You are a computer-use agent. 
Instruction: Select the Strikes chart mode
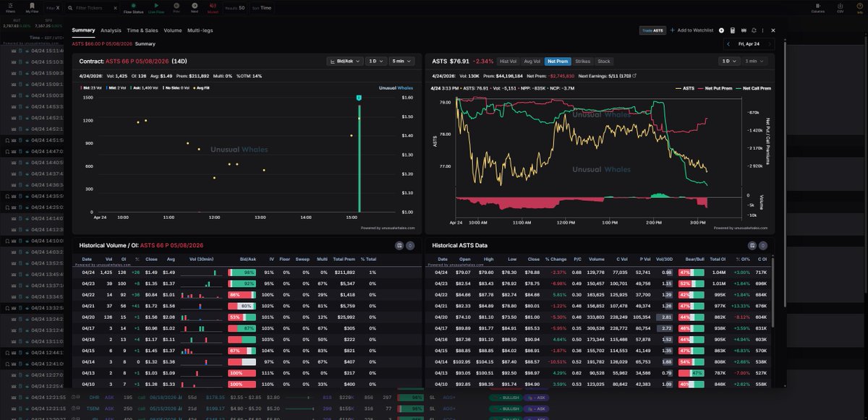[583, 61]
